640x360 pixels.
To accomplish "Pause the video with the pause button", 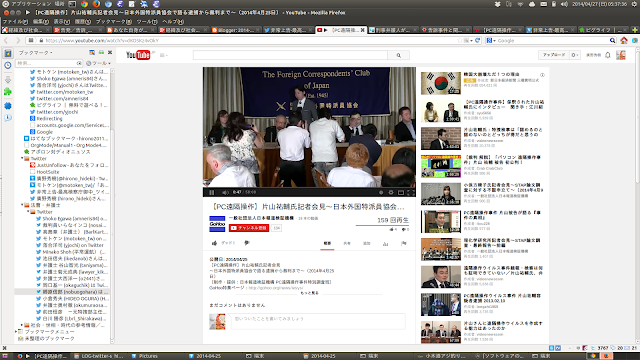I will pyautogui.click(x=211, y=192).
